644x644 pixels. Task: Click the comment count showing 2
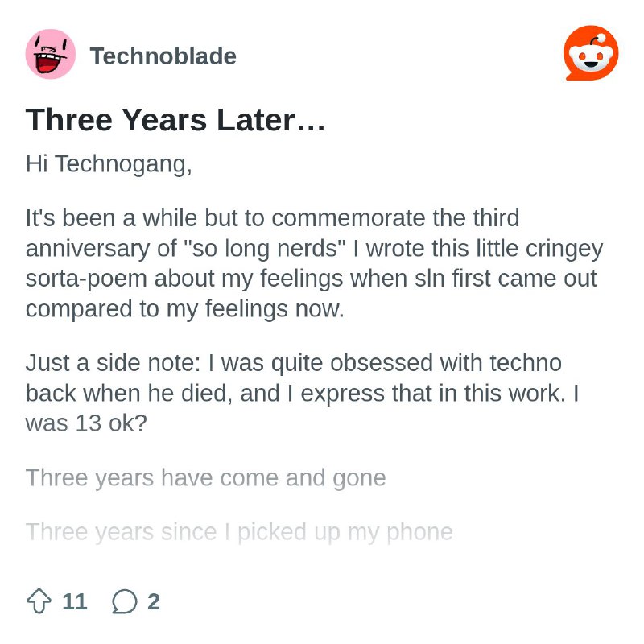[154, 601]
